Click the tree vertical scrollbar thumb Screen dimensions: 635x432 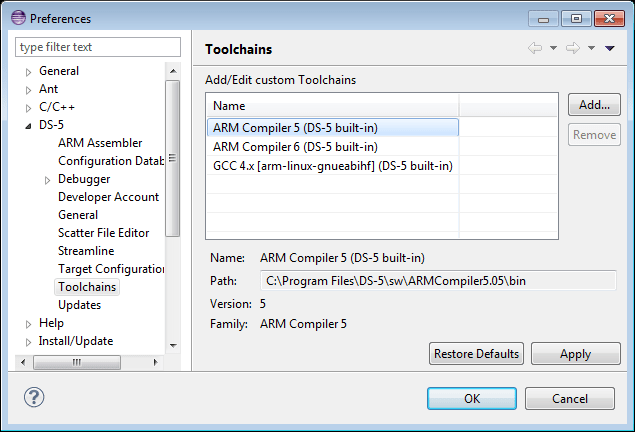(173, 158)
